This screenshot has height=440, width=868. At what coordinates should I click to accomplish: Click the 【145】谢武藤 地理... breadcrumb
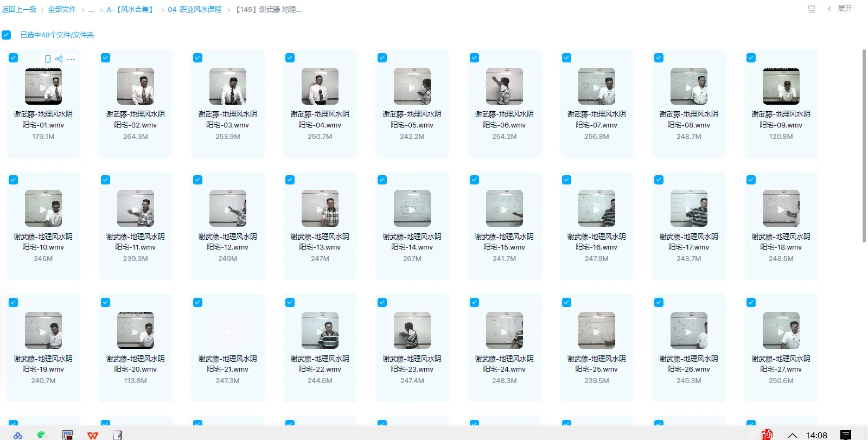pos(268,9)
